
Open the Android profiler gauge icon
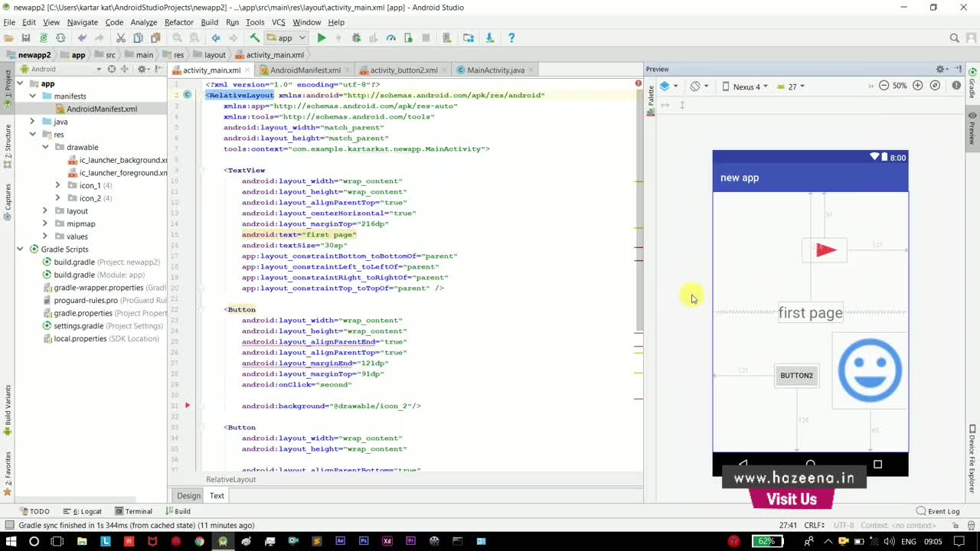click(x=390, y=37)
